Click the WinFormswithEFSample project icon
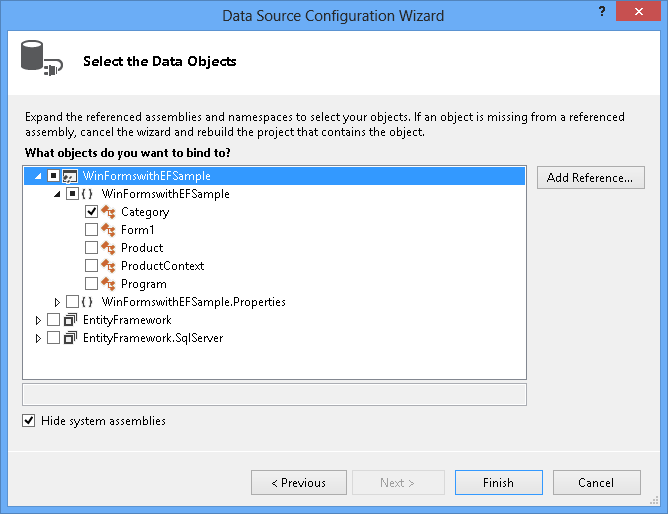668x514 pixels. [x=70, y=176]
